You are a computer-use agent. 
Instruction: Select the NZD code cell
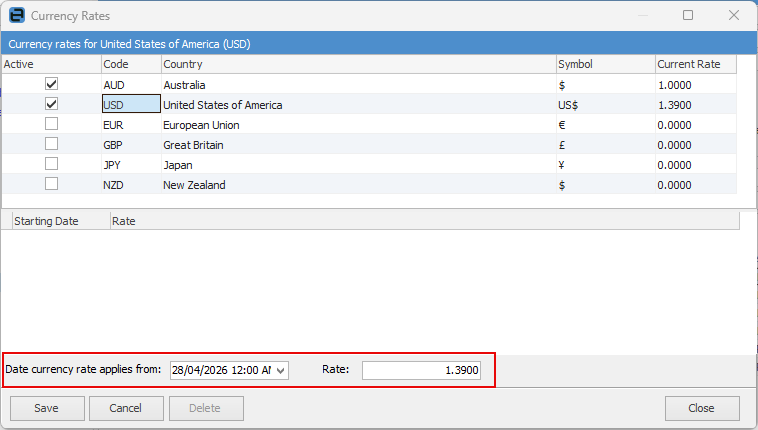click(x=131, y=185)
